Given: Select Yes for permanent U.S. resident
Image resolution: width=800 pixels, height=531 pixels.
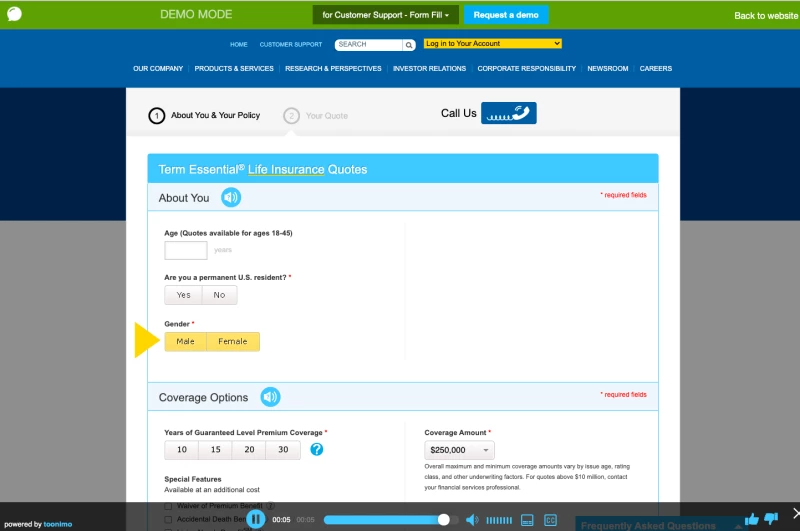Looking at the screenshot, I should 183,295.
